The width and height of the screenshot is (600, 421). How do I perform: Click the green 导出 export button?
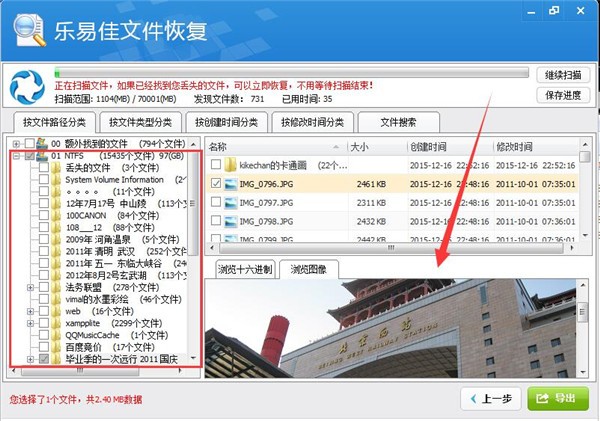click(558, 398)
